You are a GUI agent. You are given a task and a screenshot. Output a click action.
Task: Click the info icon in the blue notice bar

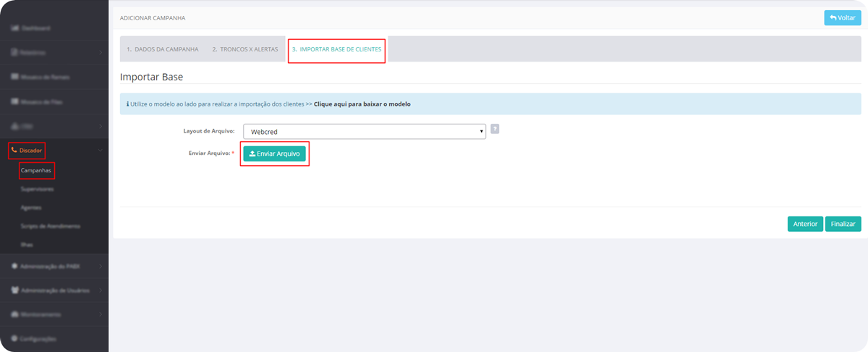tap(128, 104)
